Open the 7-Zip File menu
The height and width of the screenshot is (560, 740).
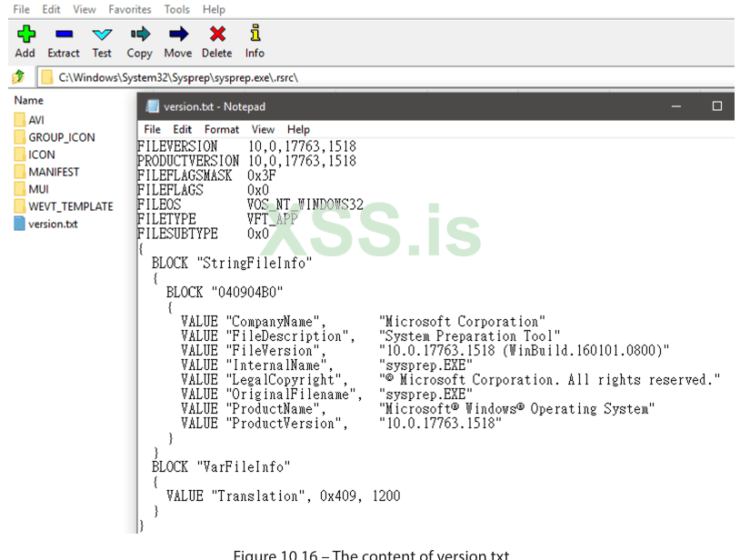pyautogui.click(x=21, y=9)
